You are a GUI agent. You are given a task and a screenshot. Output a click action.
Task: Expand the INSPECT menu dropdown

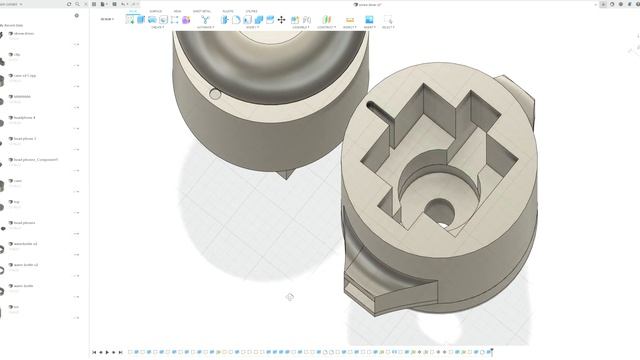pos(349,27)
